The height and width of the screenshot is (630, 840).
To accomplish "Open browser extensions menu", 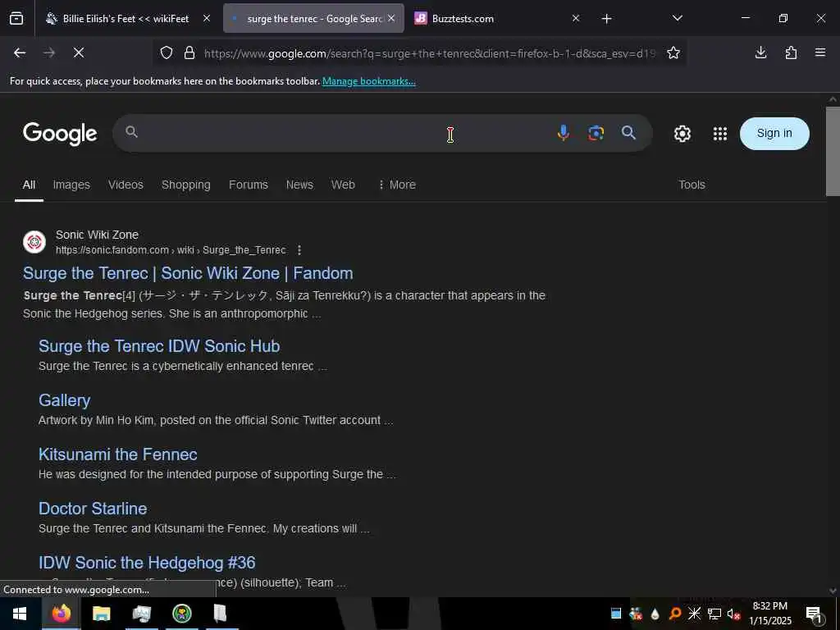I will tap(791, 52).
